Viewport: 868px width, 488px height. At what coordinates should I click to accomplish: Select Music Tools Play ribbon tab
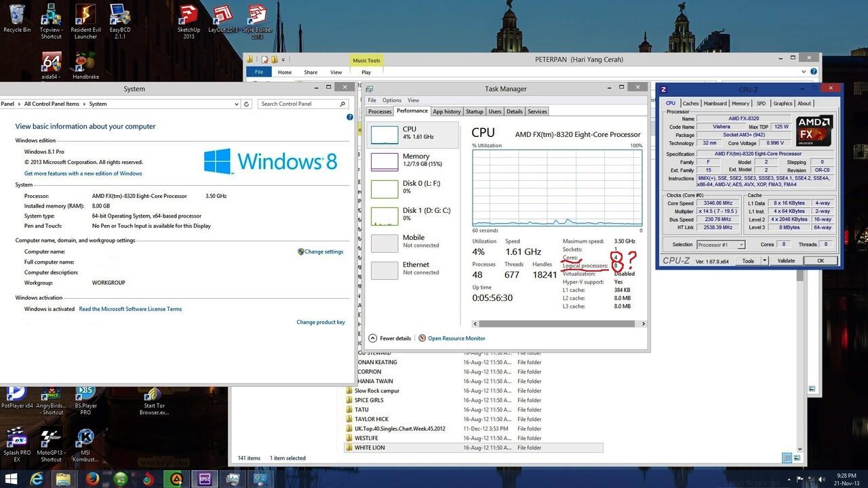[366, 72]
